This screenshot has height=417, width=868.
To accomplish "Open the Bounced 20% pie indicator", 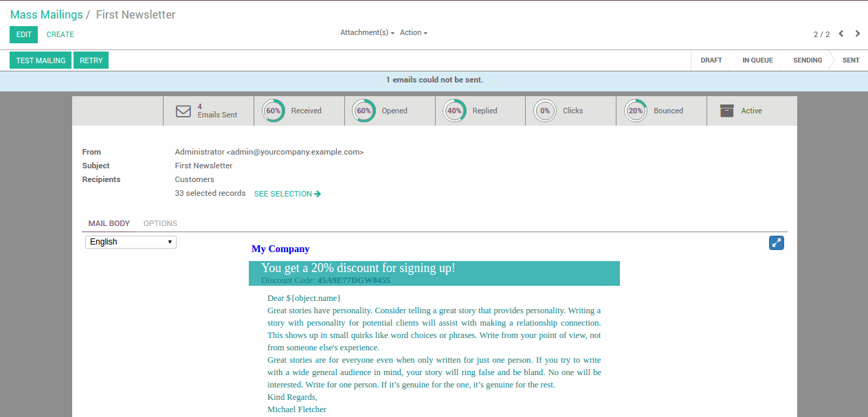I will coord(636,111).
